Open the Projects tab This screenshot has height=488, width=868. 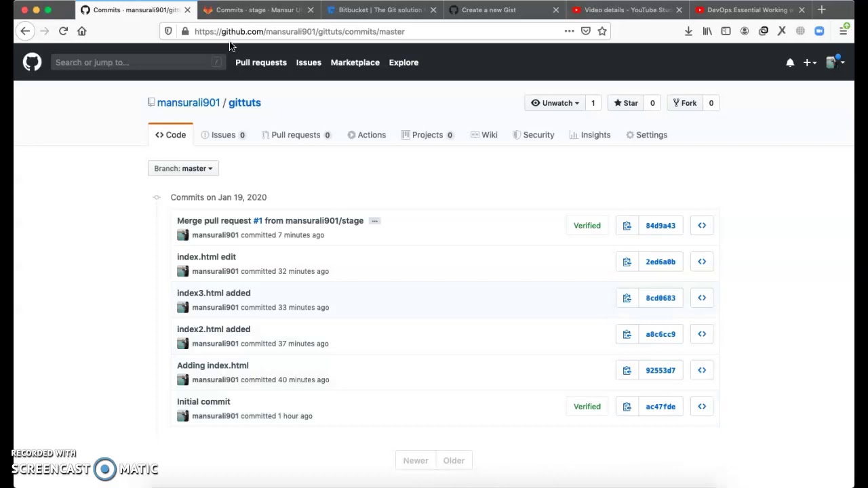click(427, 135)
